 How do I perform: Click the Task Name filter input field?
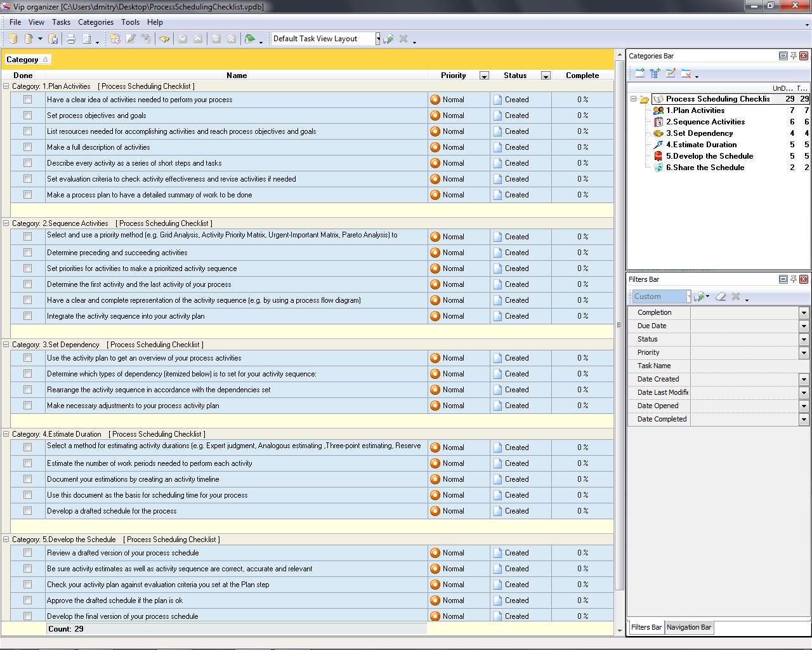pos(749,366)
